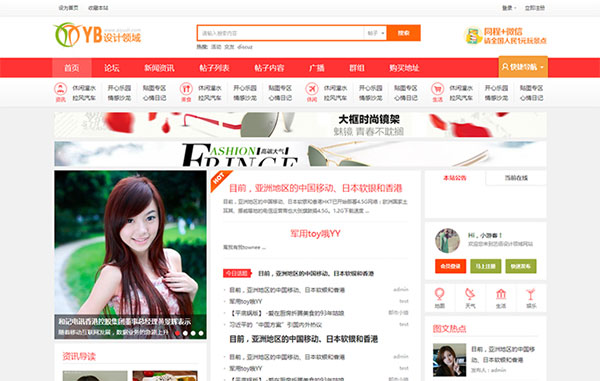The image size is (600, 381).
Task: Click the 今日话题 red label
Action: [x=237, y=273]
